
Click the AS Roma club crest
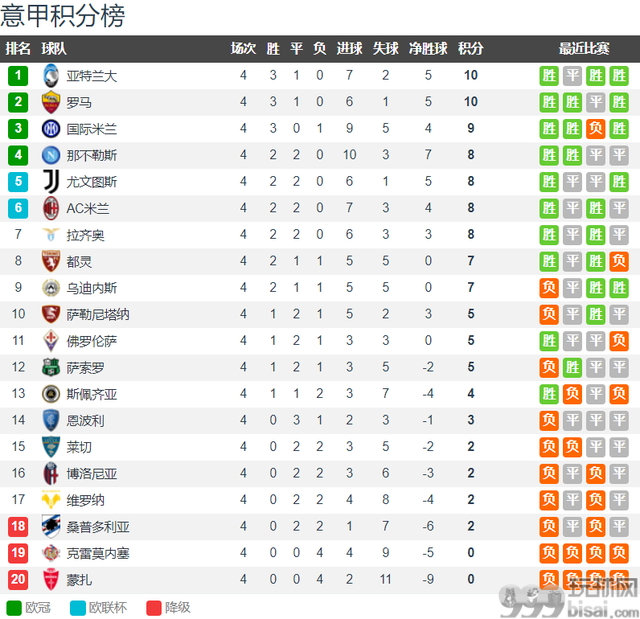51,102
